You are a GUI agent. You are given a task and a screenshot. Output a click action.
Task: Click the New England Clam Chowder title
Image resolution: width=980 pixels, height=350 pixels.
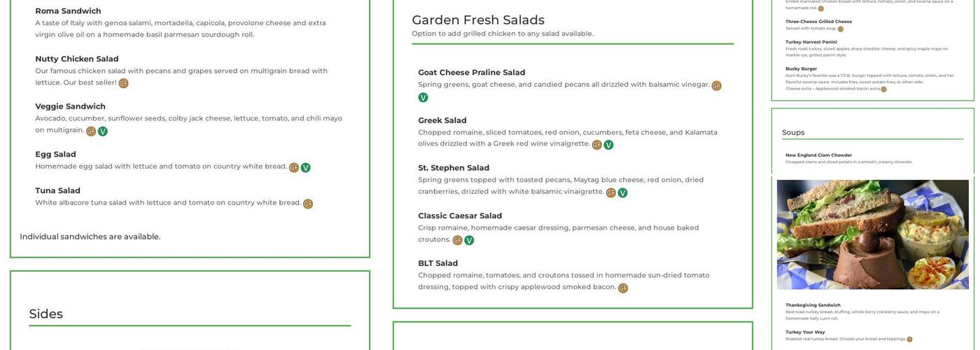tap(818, 155)
